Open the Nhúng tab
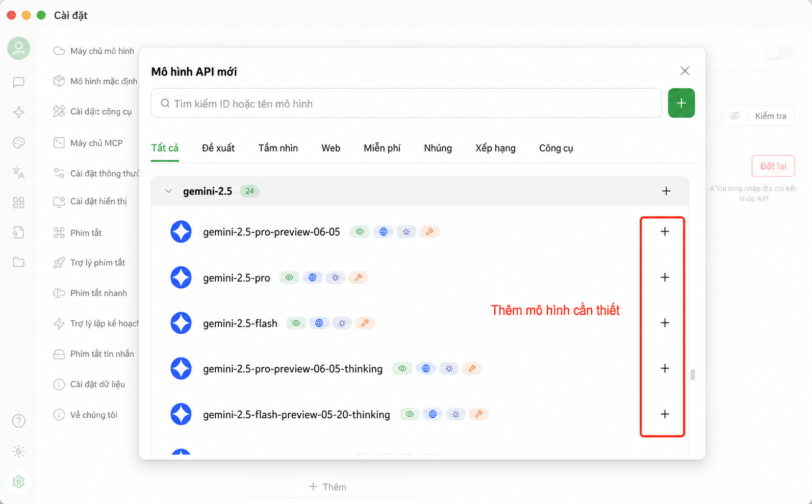The height and width of the screenshot is (504, 812). (x=438, y=148)
